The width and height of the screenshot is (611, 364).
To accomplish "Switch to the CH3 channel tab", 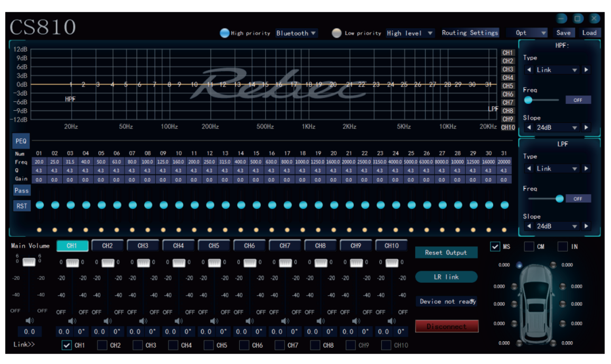I will (x=143, y=246).
